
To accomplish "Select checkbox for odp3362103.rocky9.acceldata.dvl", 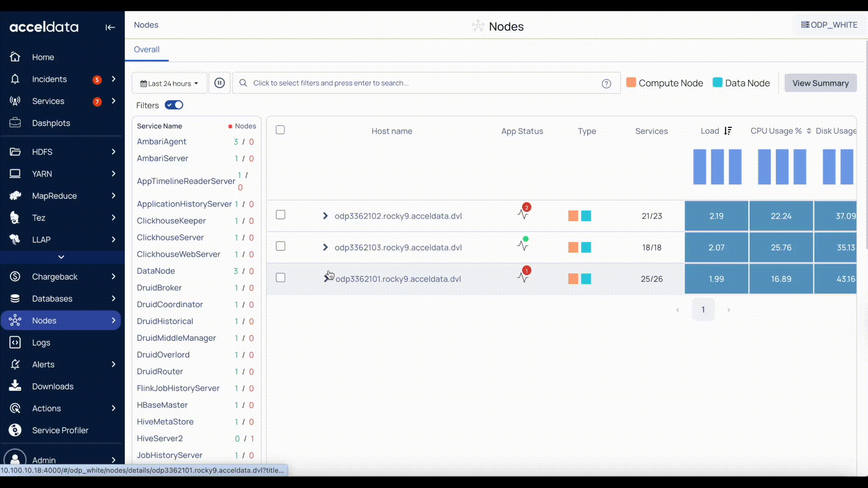I will tap(280, 246).
